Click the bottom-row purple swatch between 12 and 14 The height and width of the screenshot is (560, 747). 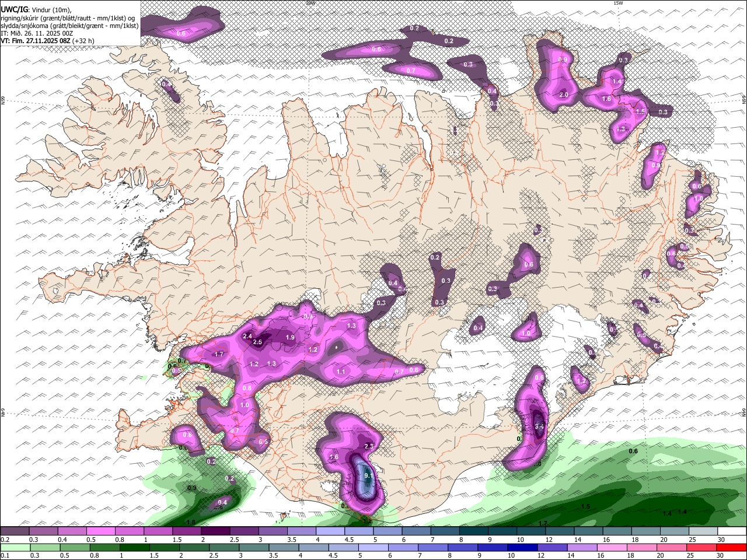[553, 547]
